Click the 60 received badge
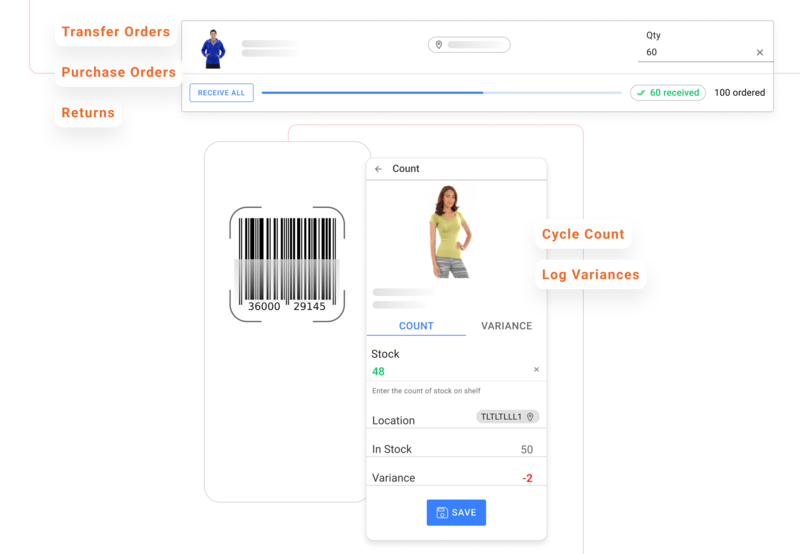This screenshot has height=554, width=800. point(668,92)
